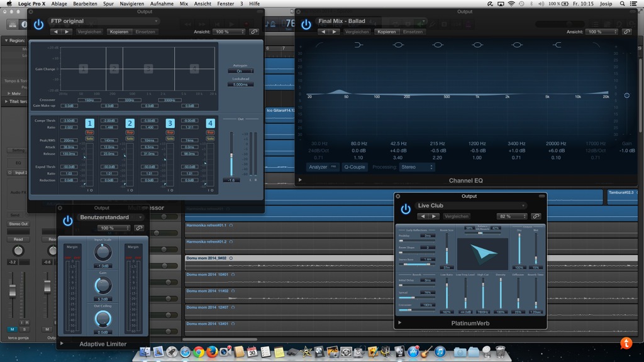644x362 pixels.
Task: Open the Navigieren menu
Action: tap(132, 4)
